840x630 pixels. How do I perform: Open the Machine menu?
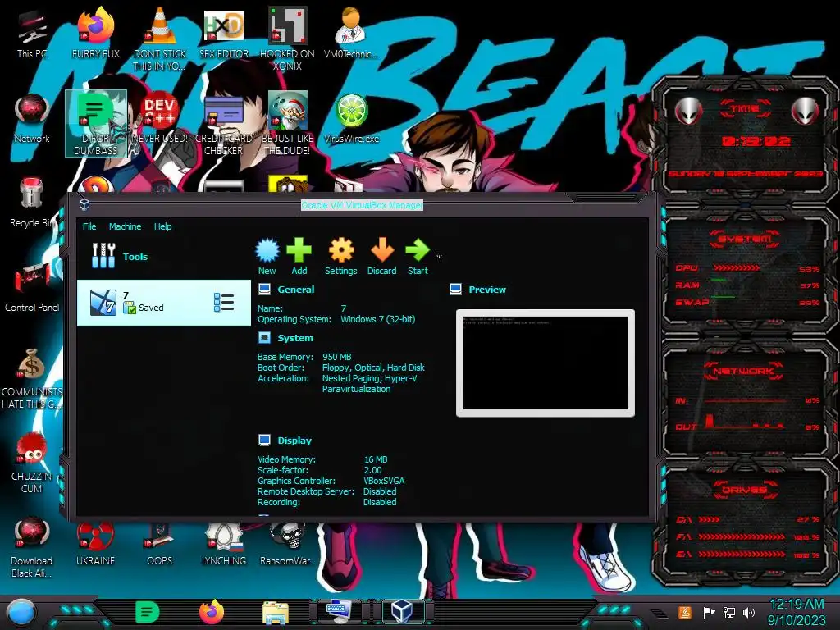125,226
